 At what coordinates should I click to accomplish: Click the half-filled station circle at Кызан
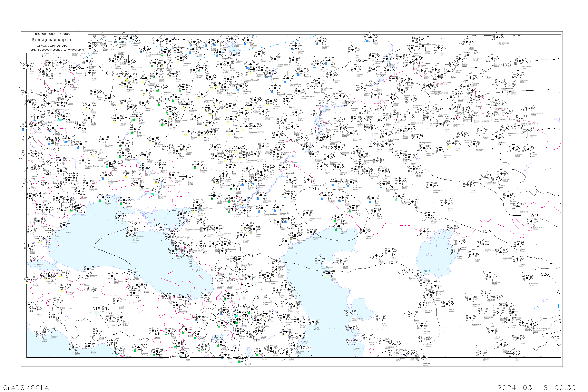click(341, 261)
